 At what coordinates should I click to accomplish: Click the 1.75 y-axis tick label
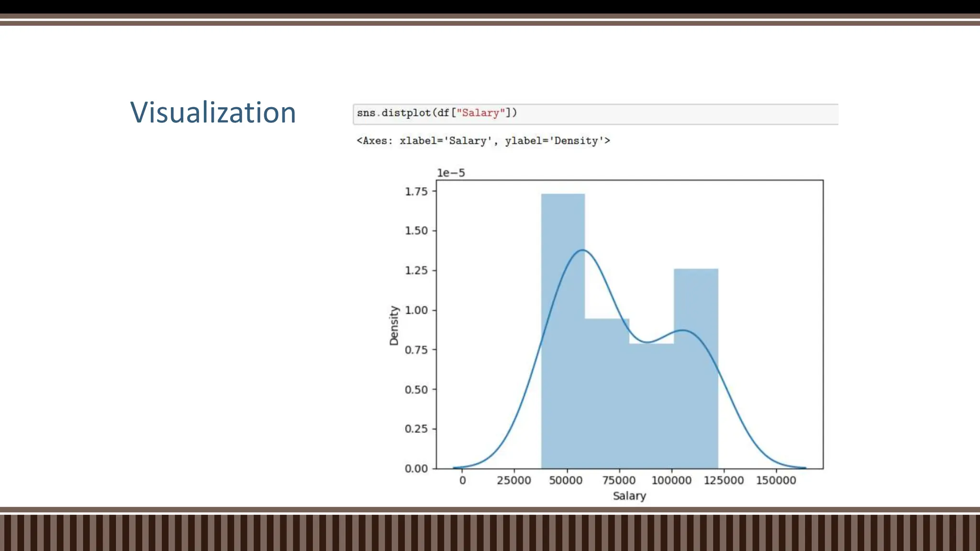coord(416,191)
